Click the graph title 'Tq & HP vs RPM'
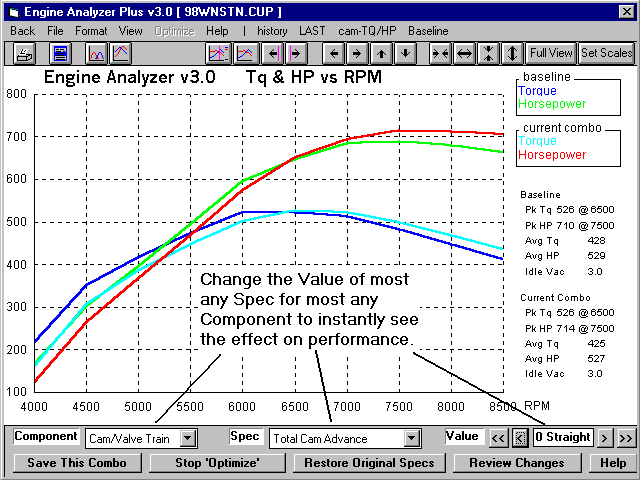 tap(313, 77)
